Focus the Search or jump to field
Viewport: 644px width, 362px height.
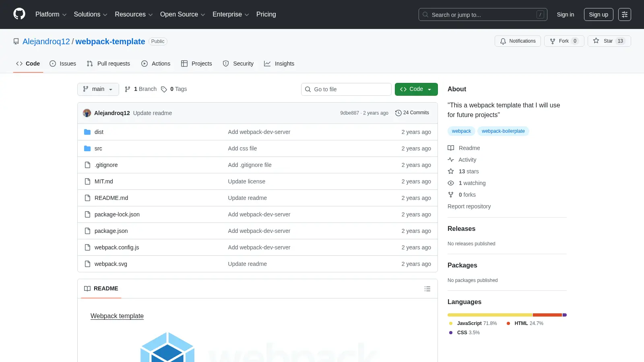coord(483,14)
